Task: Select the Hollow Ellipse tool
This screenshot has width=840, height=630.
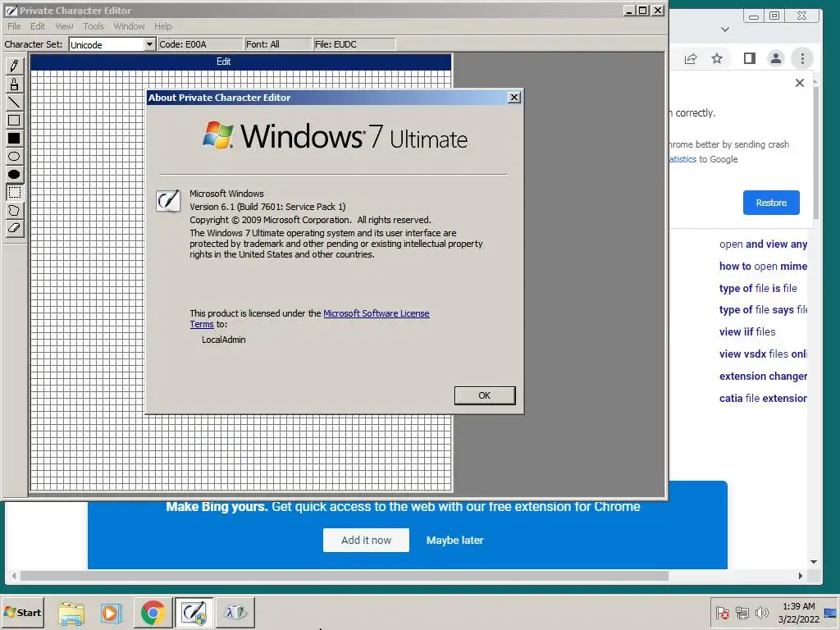Action: coord(14,157)
